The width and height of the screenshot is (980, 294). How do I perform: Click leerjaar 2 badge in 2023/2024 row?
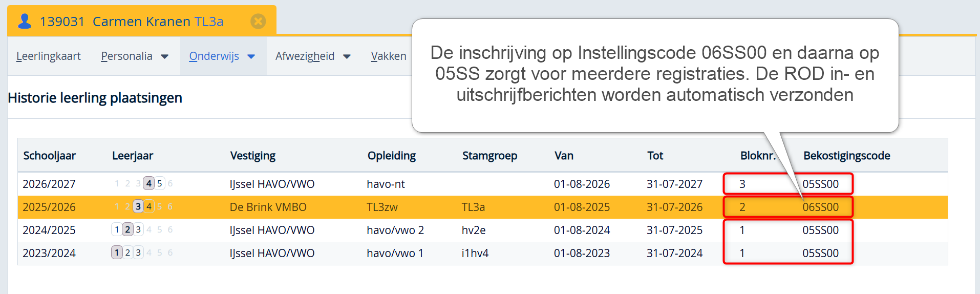[x=127, y=253]
